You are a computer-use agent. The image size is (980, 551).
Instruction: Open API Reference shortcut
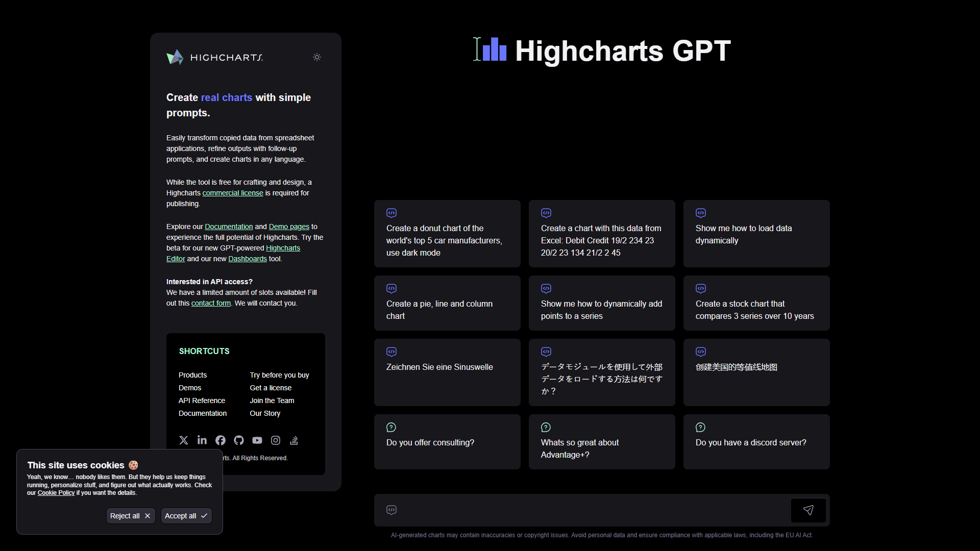pyautogui.click(x=202, y=400)
